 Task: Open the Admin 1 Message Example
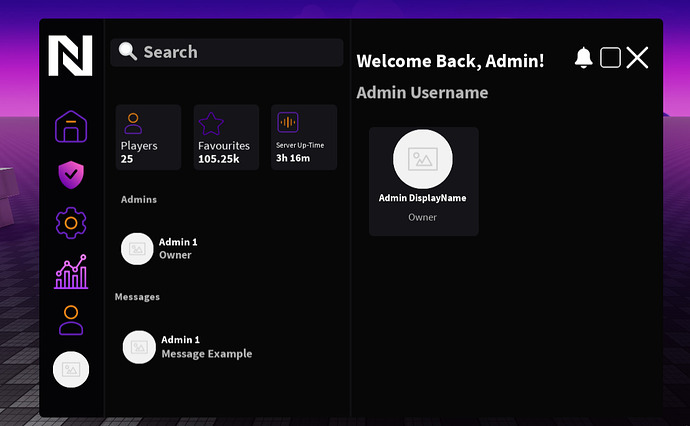pyautogui.click(x=187, y=347)
